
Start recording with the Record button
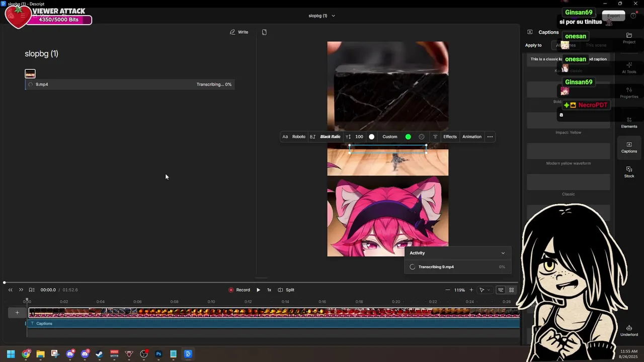239,290
